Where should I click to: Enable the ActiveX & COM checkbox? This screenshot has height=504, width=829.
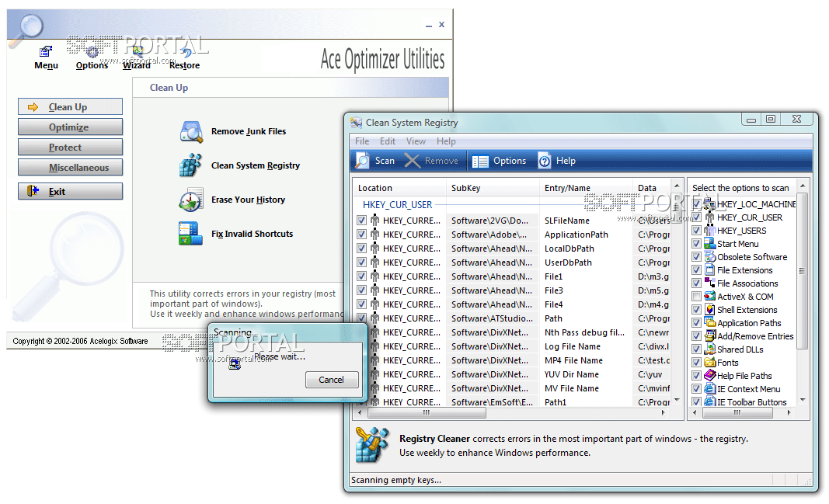pyautogui.click(x=696, y=297)
